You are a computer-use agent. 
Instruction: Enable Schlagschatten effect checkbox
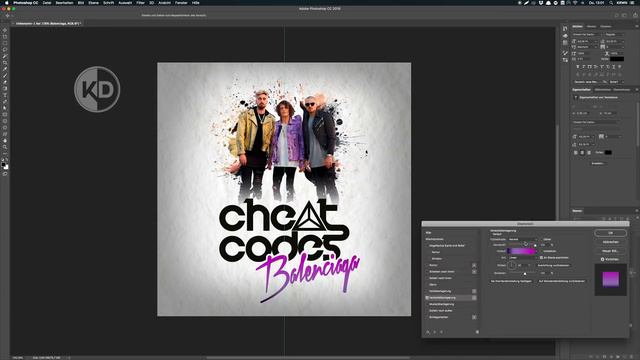click(x=427, y=317)
